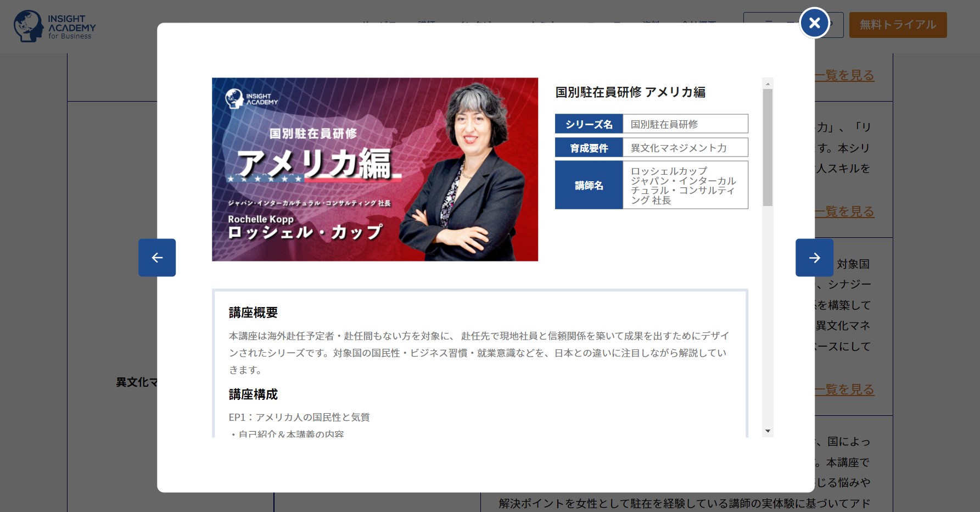Click the シリーズ名 label cell

click(589, 124)
